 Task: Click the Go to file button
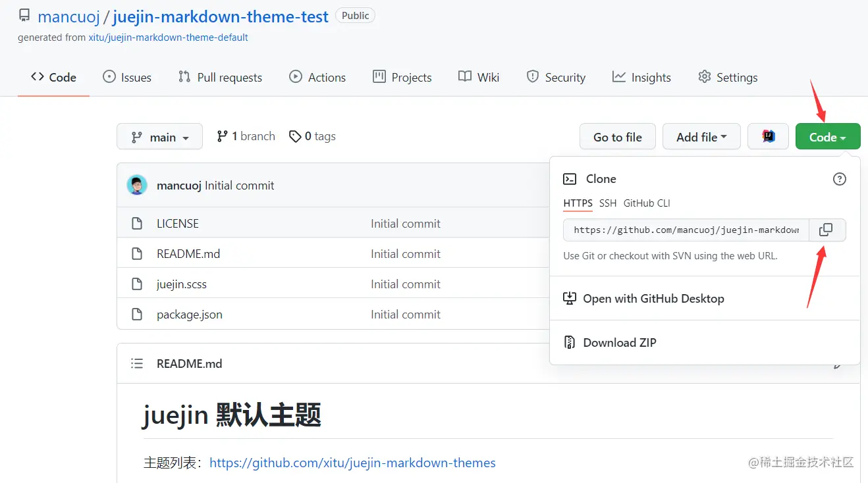click(x=618, y=137)
